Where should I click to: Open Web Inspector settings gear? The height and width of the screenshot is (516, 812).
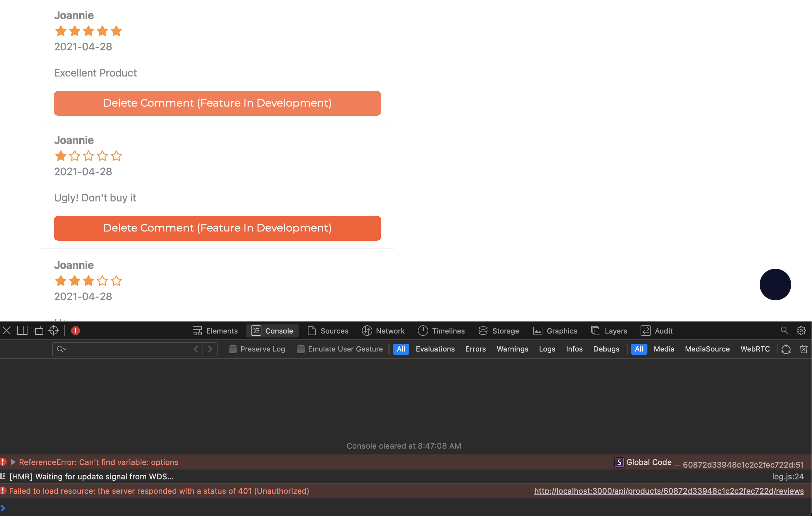coord(801,331)
